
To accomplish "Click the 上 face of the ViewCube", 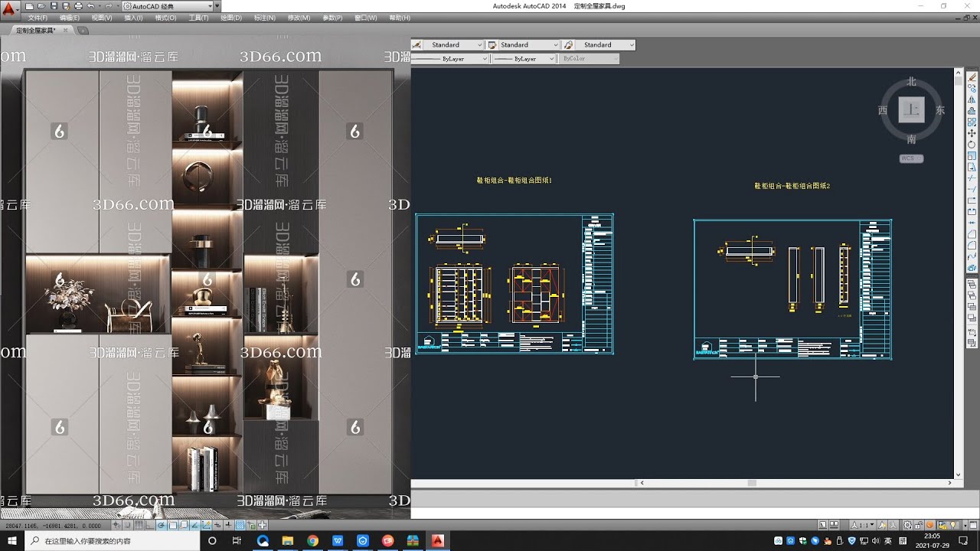I will click(911, 109).
